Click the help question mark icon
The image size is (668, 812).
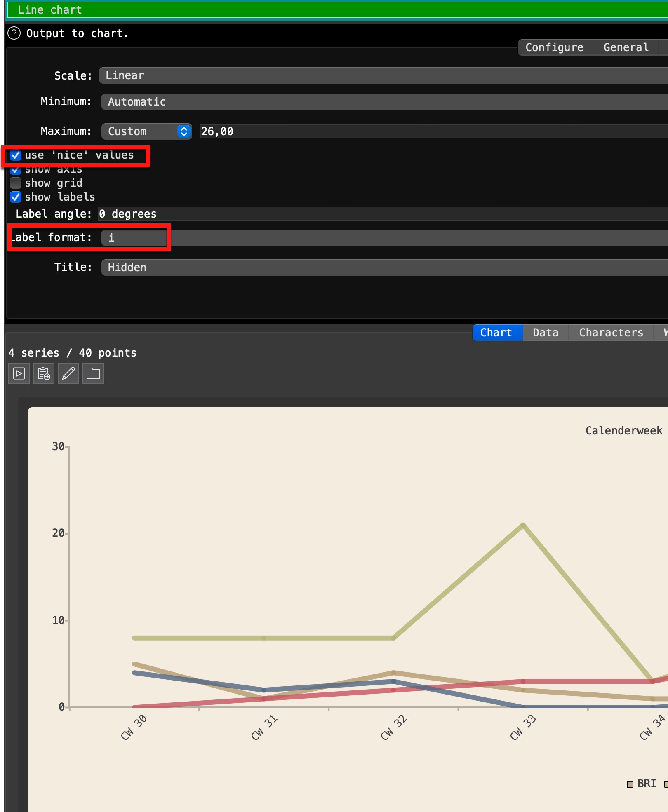click(x=14, y=33)
